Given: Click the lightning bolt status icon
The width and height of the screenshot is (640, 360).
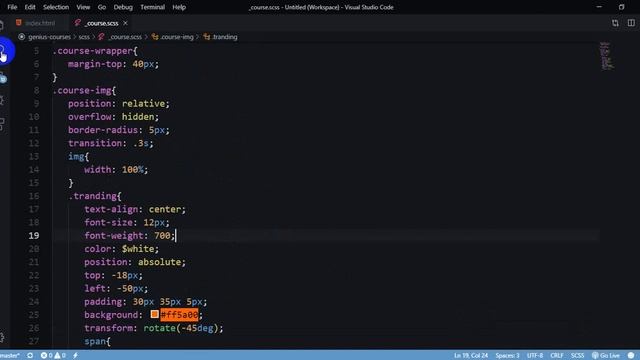Looking at the screenshot, I should point(76,356).
